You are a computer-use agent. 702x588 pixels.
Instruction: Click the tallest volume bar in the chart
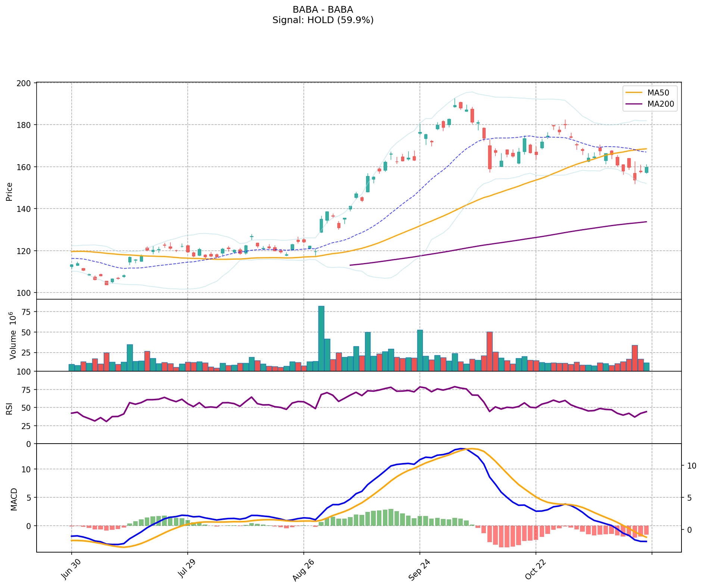[321, 338]
